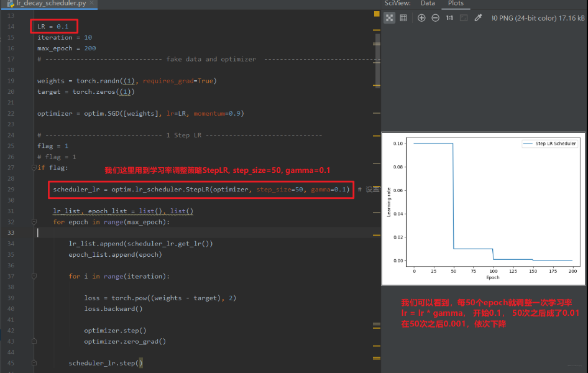588x373 pixels.
Task: Select the Step LR Scheduler plot image
Action: click(484, 209)
